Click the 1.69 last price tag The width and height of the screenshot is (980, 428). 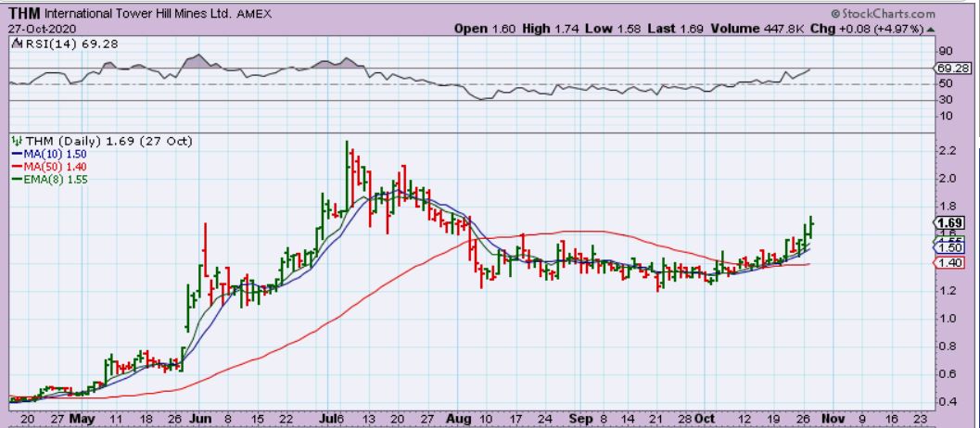950,223
